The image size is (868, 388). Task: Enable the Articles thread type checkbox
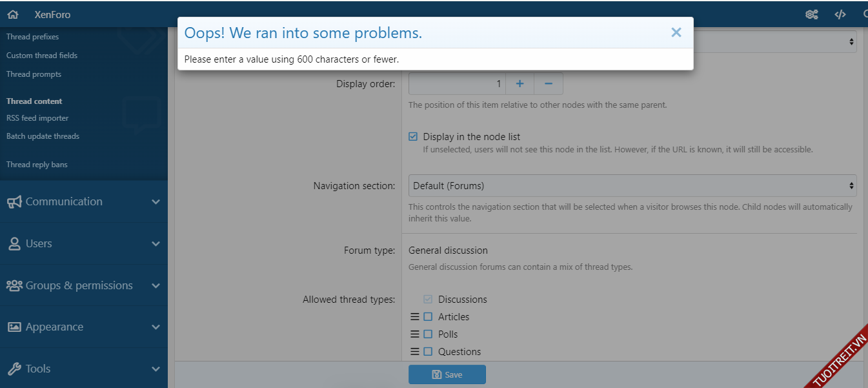[x=428, y=317]
